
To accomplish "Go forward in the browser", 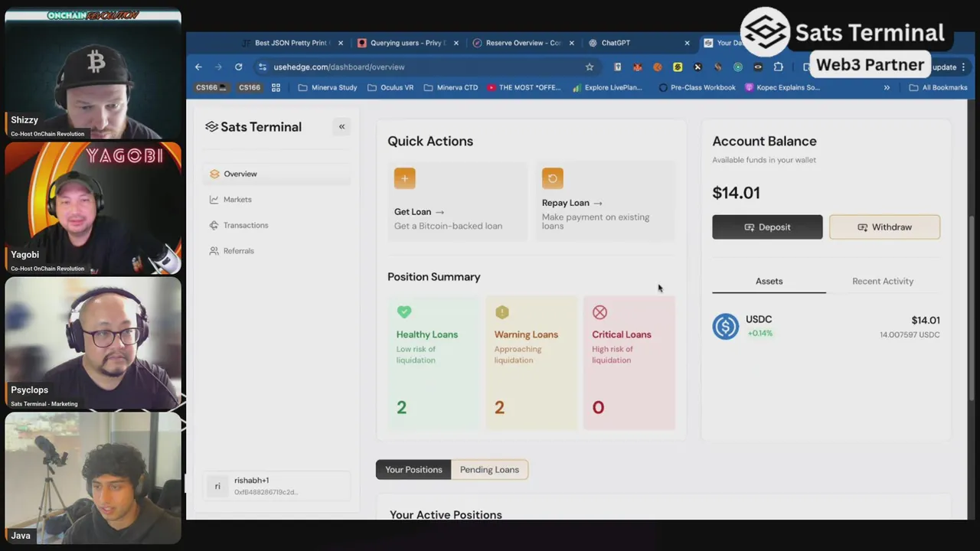I will pyautogui.click(x=218, y=67).
